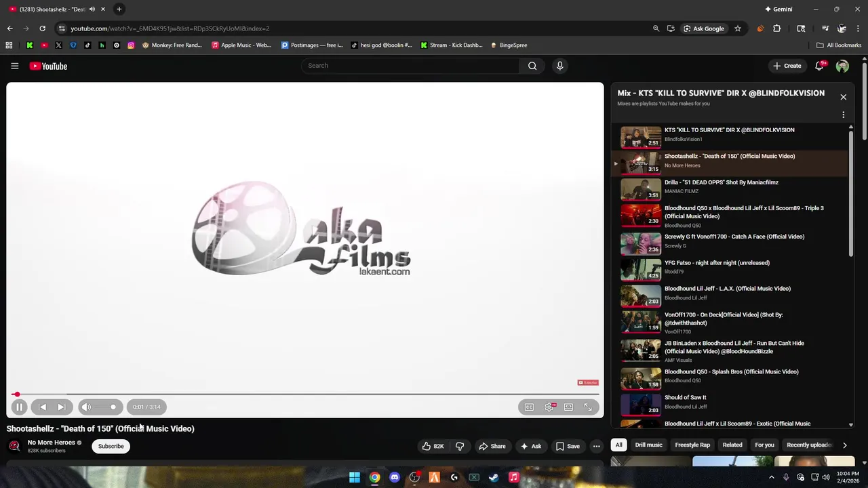Viewport: 868px width, 488px height.
Task: Select the Freestyle Rap chip
Action: click(692, 445)
